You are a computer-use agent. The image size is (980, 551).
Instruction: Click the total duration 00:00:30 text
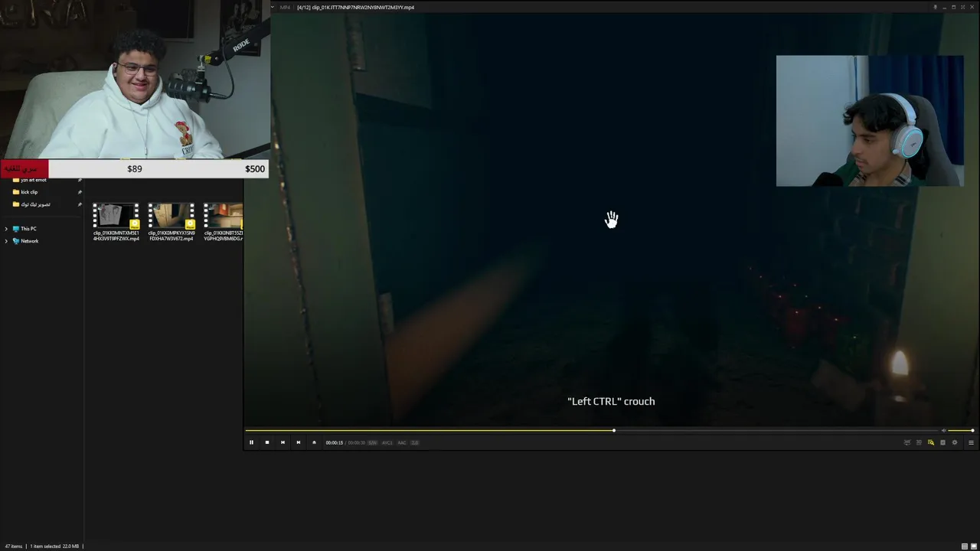[357, 442]
